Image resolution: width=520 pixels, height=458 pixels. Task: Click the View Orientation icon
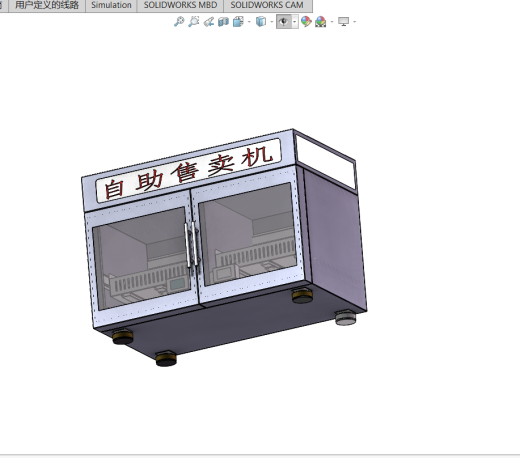pos(238,22)
